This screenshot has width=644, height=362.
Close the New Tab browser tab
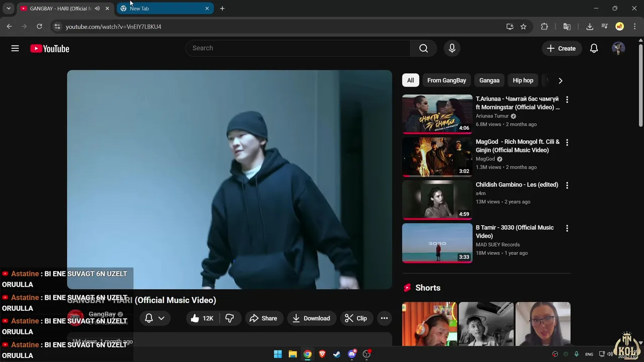click(x=207, y=9)
